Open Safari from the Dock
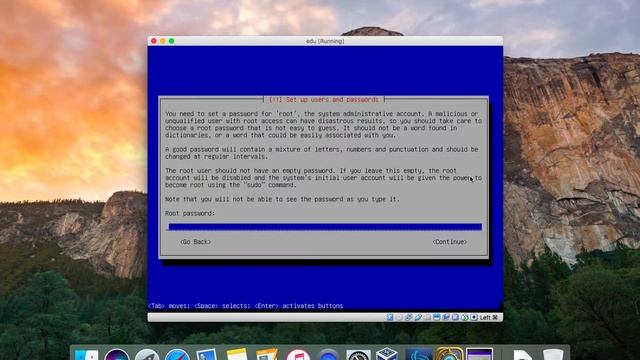 tap(177, 354)
